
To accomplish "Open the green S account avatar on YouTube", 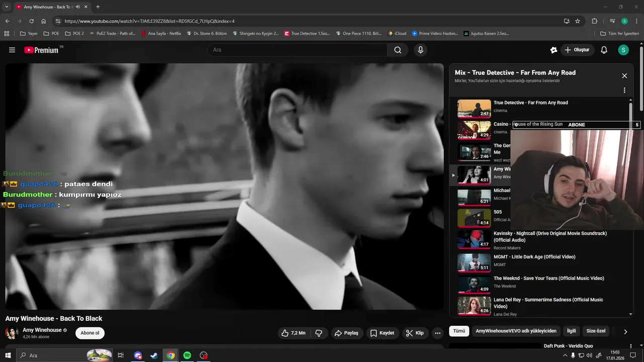I will (x=623, y=50).
